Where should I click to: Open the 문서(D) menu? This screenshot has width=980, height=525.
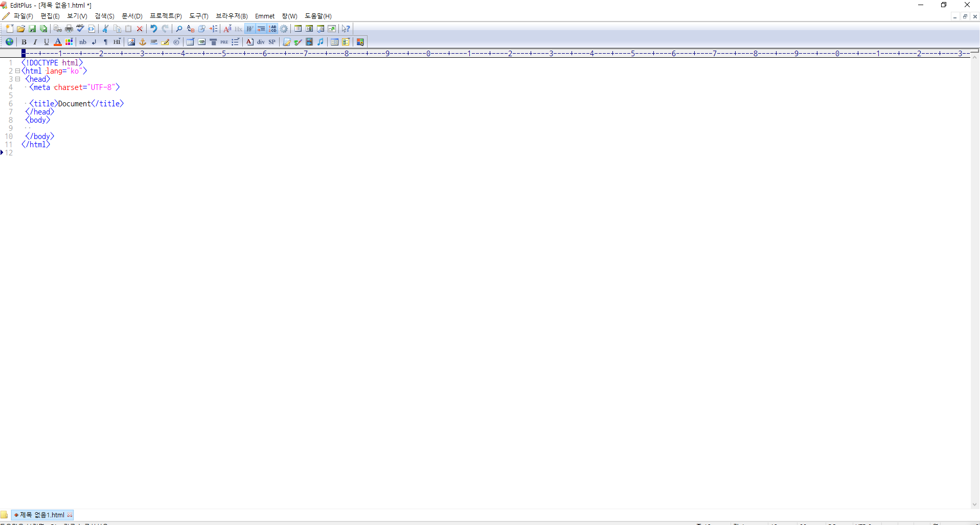tap(132, 16)
